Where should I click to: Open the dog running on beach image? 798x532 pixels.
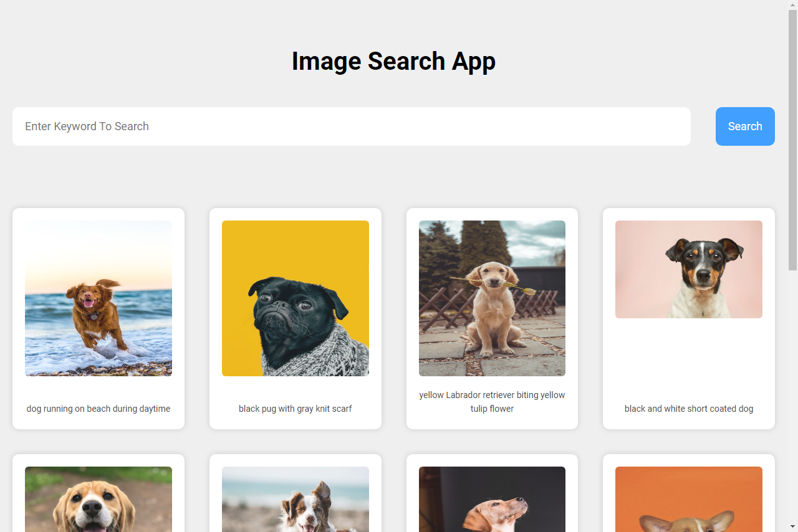tap(98, 298)
